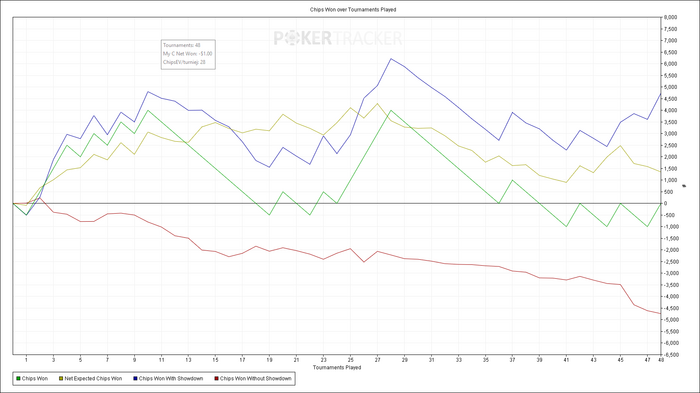Click the x-axis tick label 48
Image resolution: width=700 pixels, height=393 pixels.
point(661,360)
